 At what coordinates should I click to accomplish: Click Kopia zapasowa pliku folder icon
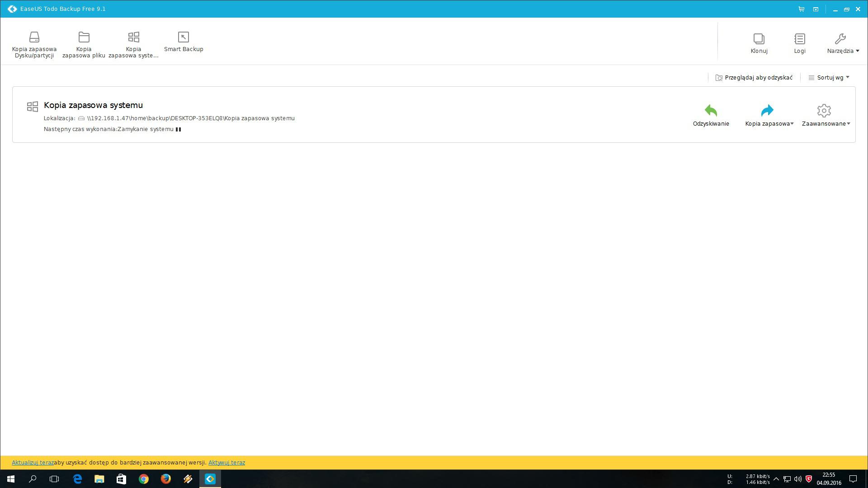coord(84,37)
